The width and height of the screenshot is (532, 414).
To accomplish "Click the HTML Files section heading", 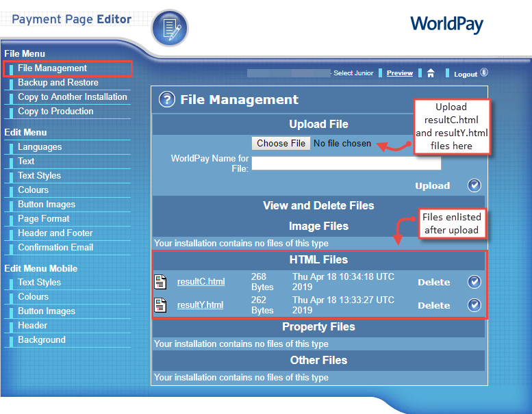I will (x=318, y=260).
